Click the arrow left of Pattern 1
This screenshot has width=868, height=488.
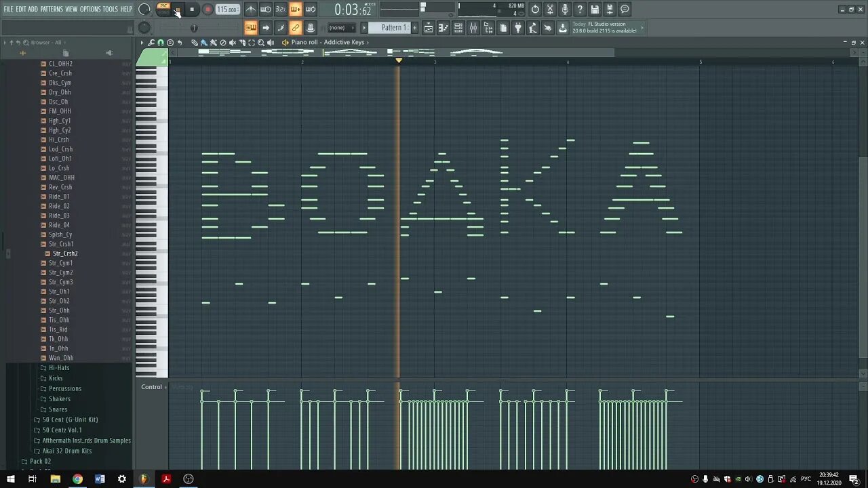coord(364,28)
